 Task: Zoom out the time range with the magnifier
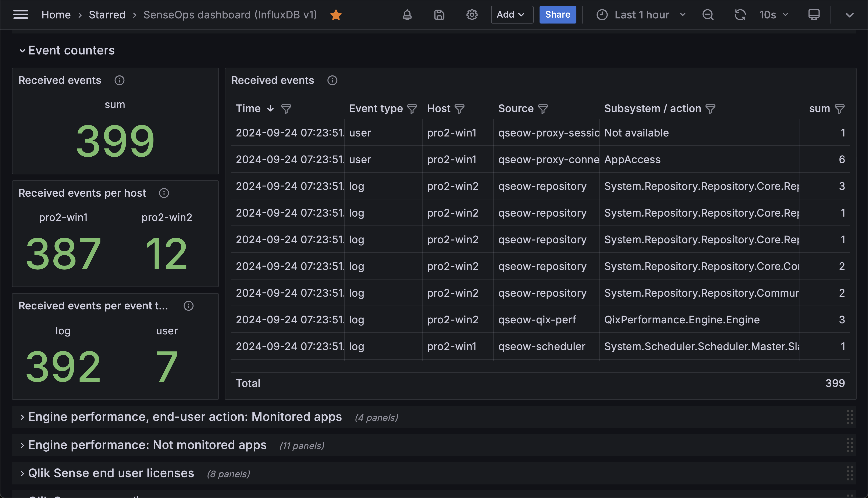click(x=708, y=15)
